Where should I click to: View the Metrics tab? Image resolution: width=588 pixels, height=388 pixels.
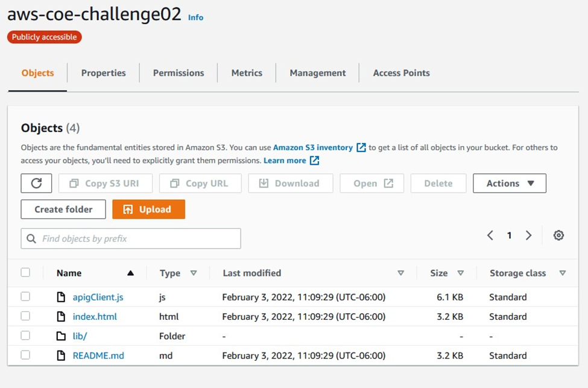tap(247, 73)
